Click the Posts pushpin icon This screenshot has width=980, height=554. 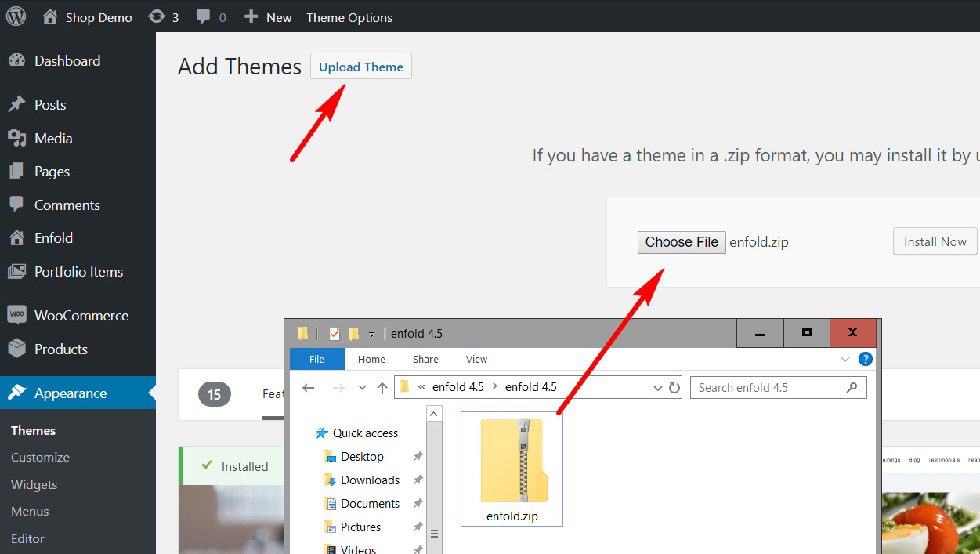click(16, 104)
